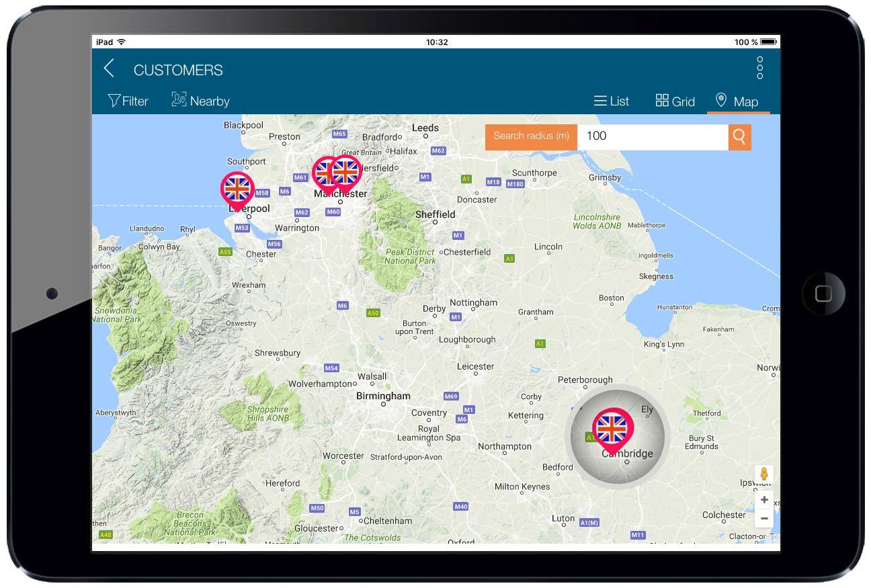Click the Doncaster label on map
871x588 pixels.
(477, 200)
